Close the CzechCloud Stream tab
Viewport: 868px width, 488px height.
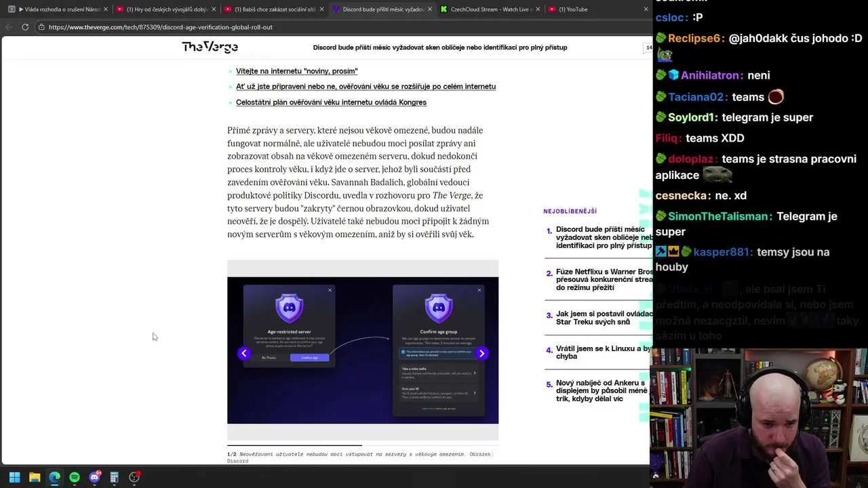point(537,9)
